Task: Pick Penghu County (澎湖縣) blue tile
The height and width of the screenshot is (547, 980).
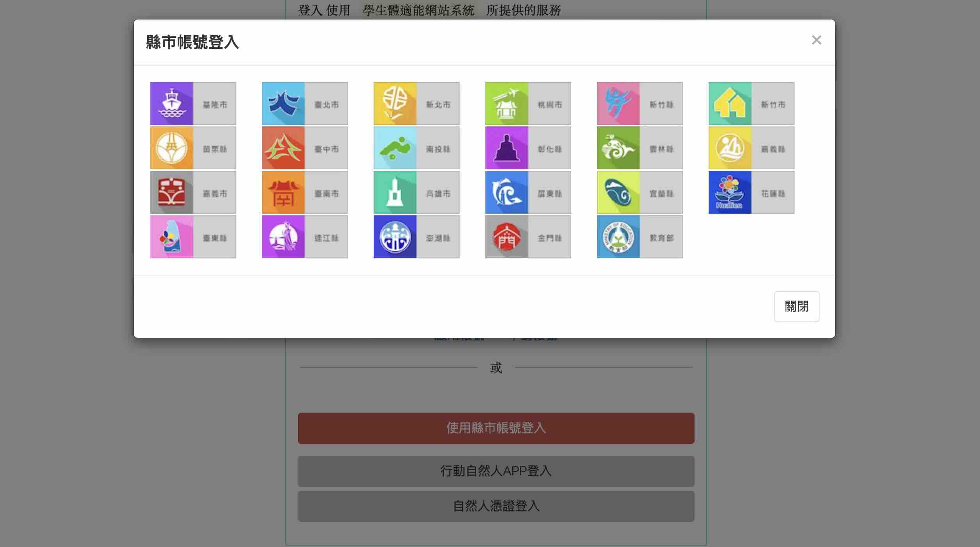Action: [x=416, y=237]
